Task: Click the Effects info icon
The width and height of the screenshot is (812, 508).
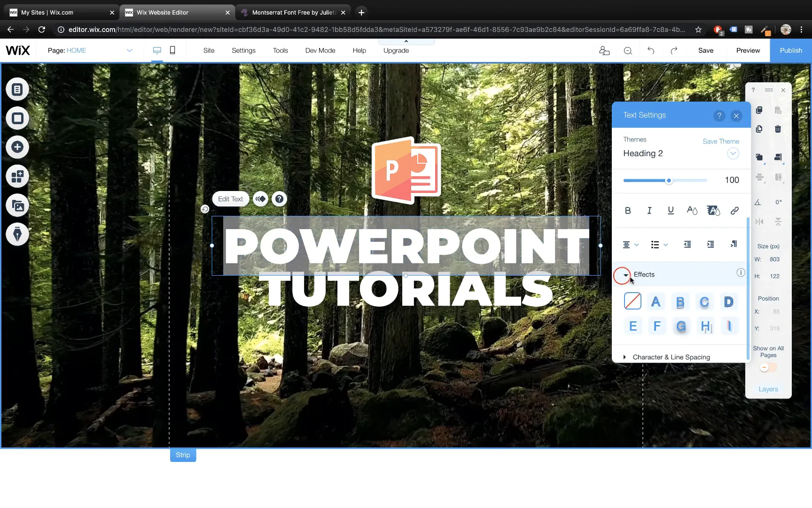Action: point(740,272)
